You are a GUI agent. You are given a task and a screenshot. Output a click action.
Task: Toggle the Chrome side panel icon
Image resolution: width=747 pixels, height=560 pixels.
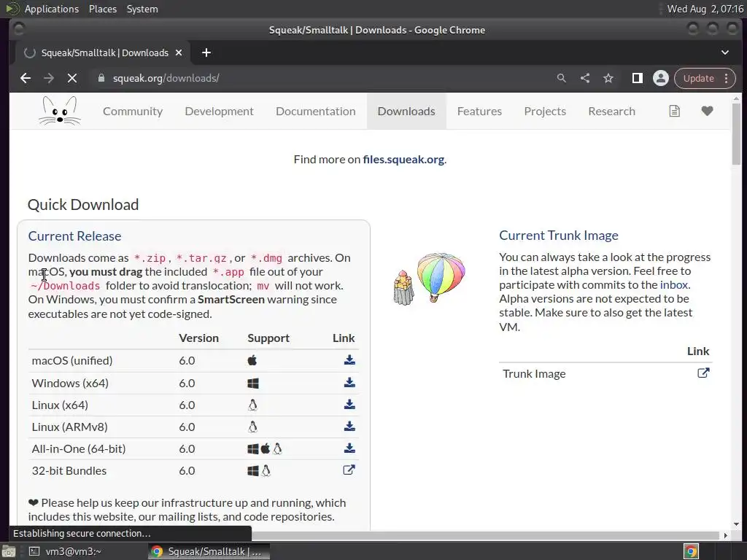click(638, 78)
